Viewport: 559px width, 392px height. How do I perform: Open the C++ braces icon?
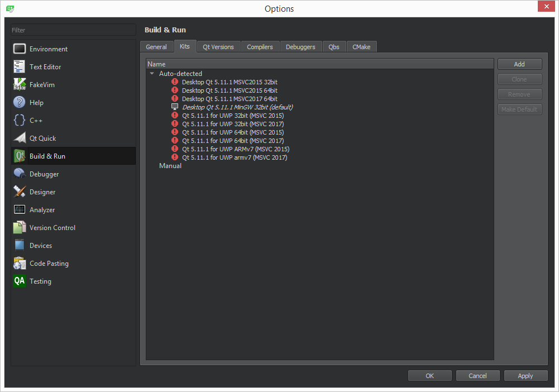point(20,121)
